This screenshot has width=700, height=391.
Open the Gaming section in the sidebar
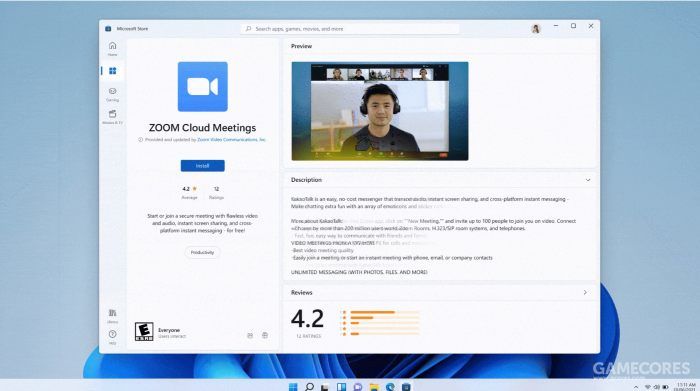[112, 94]
